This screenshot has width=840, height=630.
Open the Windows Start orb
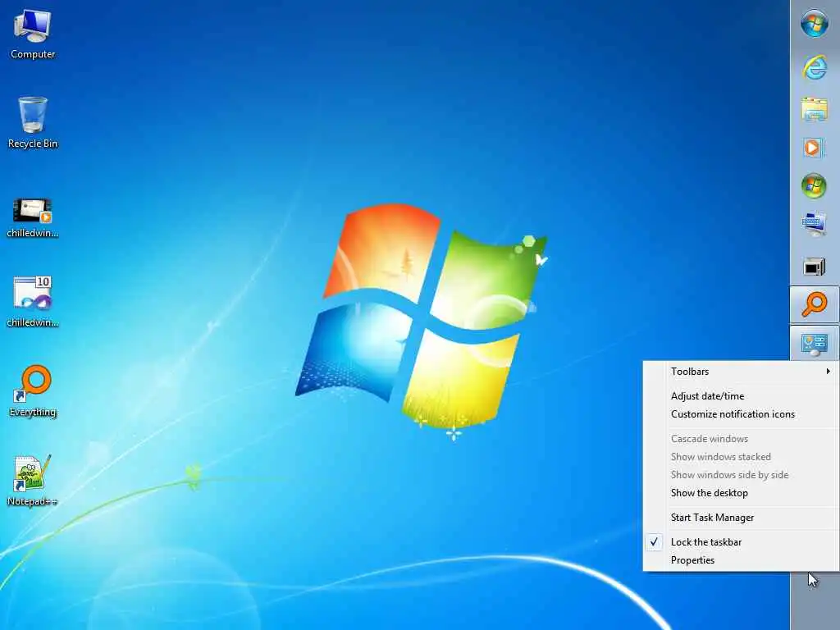(815, 24)
